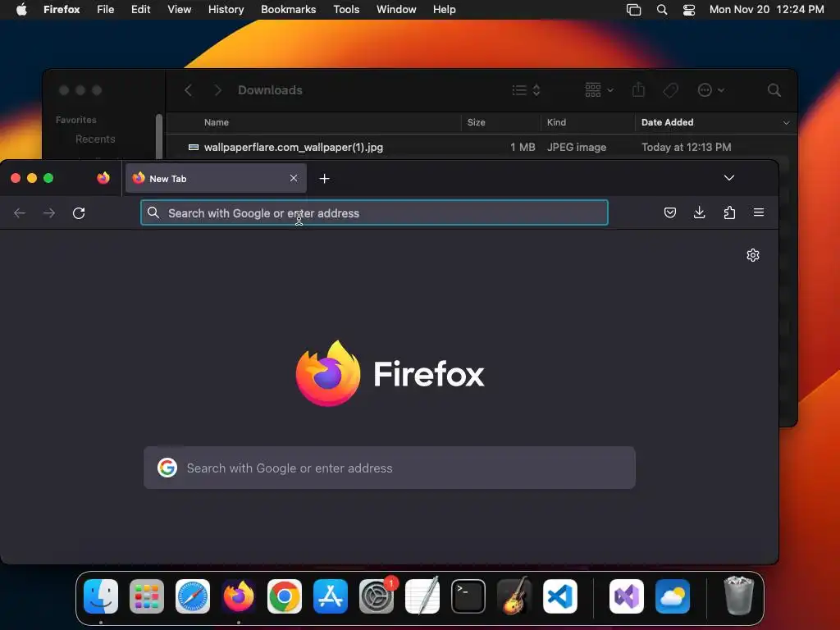The width and height of the screenshot is (840, 630).
Task: Toggle the Date Added sort direction chevron
Action: pos(786,123)
